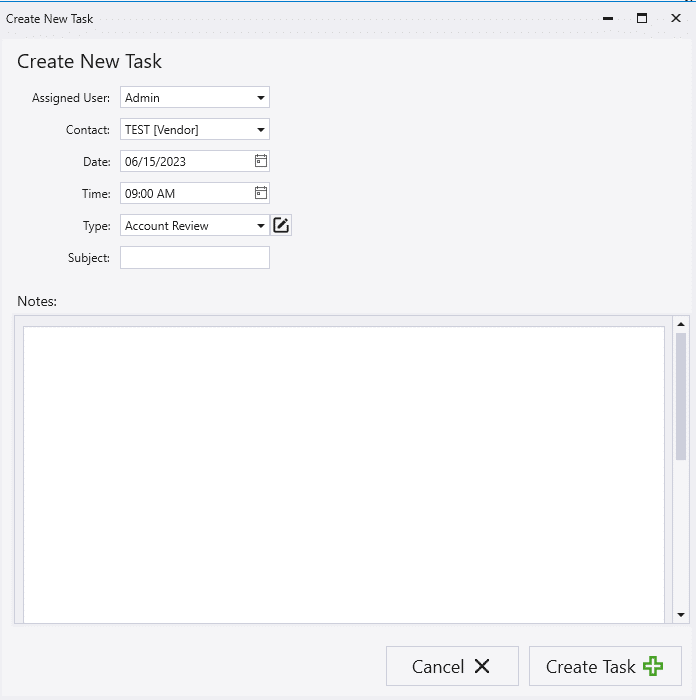Expand the Assigned User dropdown

click(260, 98)
